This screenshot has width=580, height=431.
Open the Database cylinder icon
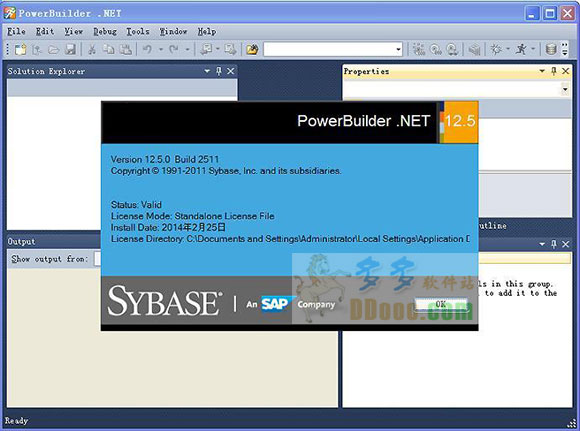tap(551, 49)
